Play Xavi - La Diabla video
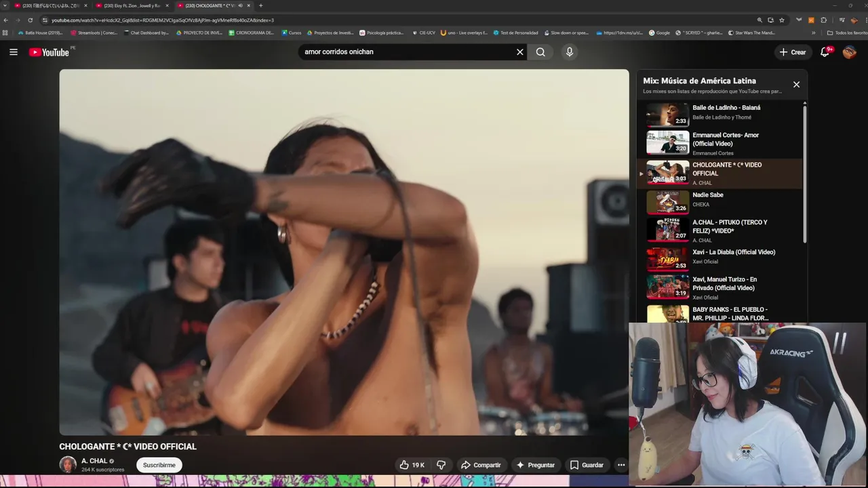Viewport: 868px width, 488px height. 719,259
